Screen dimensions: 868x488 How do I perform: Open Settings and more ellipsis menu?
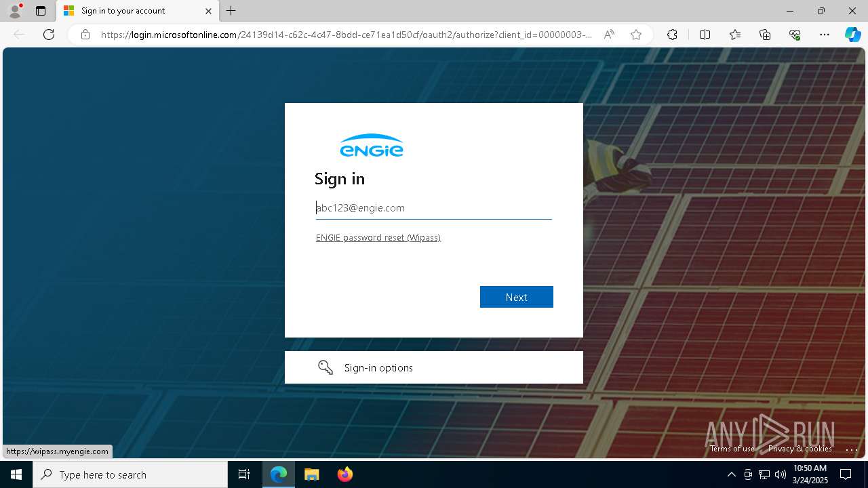825,35
